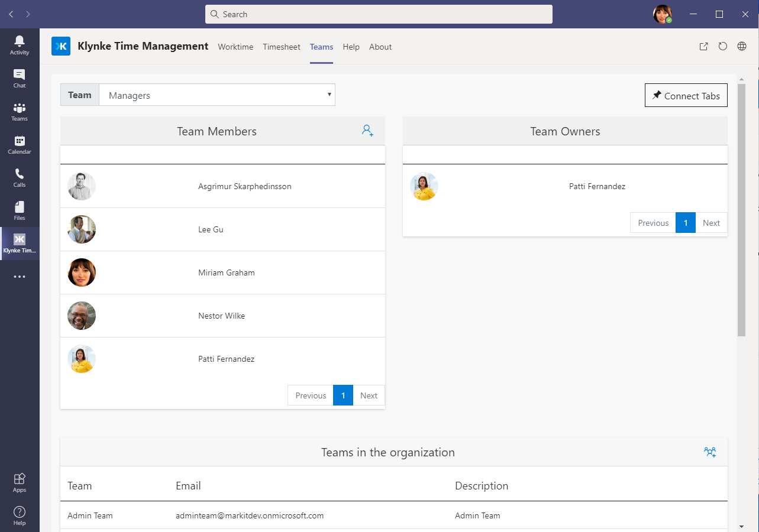This screenshot has height=532, width=759.
Task: Show more apps ellipsis
Action: pyautogui.click(x=20, y=277)
